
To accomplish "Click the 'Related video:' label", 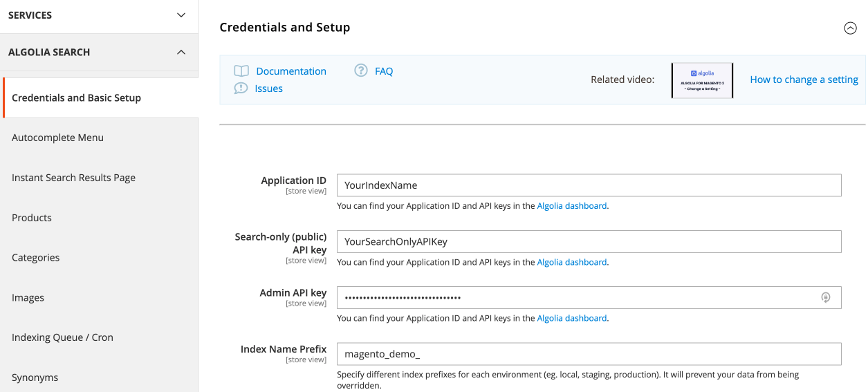I will pyautogui.click(x=622, y=80).
